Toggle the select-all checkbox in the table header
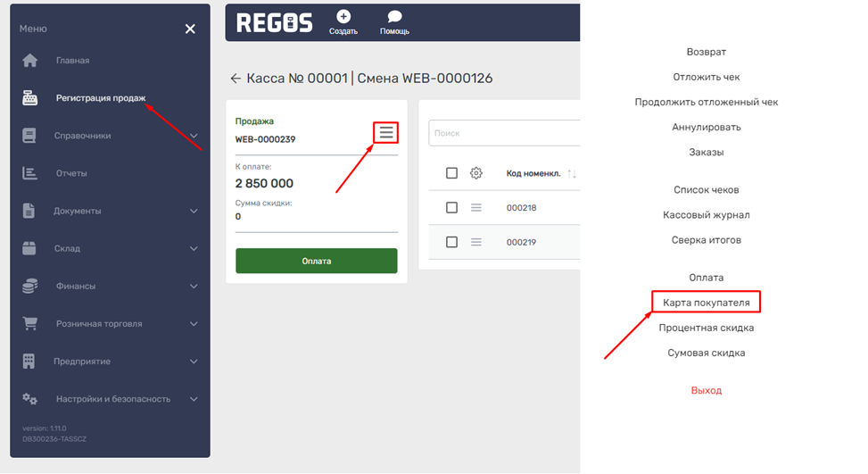 [x=451, y=173]
